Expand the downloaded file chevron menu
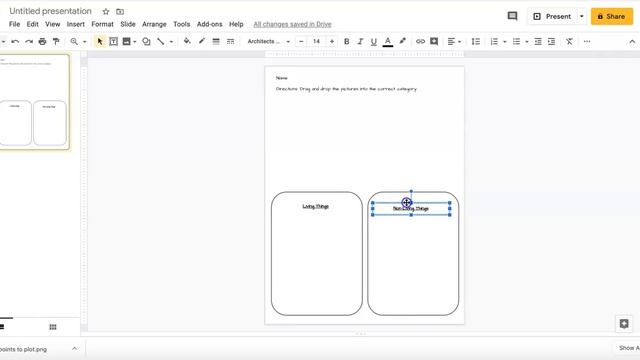The height and width of the screenshot is (360, 640). (74, 349)
